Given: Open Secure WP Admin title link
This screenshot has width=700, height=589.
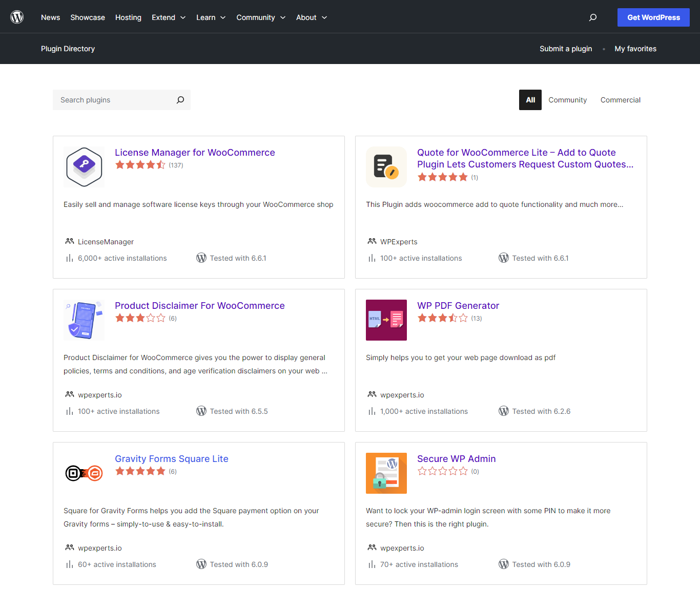Looking at the screenshot, I should pos(457,459).
